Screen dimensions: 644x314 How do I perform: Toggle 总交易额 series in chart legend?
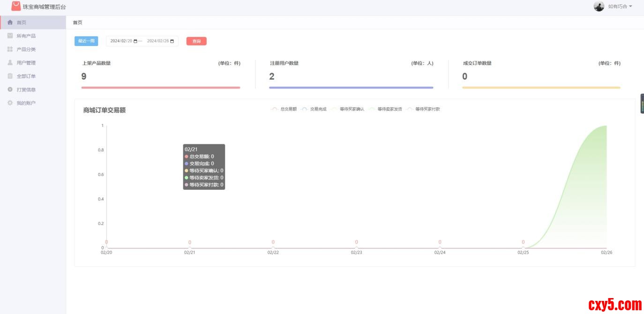tap(284, 109)
